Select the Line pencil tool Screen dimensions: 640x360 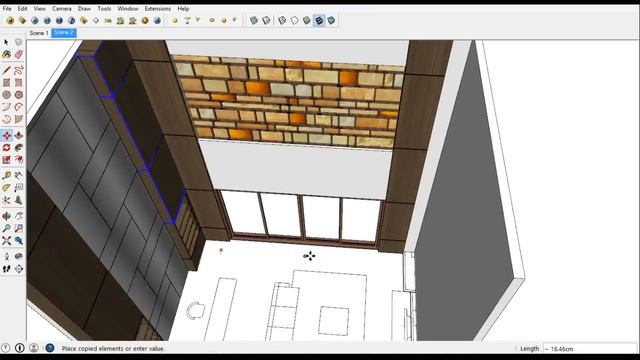point(6,70)
